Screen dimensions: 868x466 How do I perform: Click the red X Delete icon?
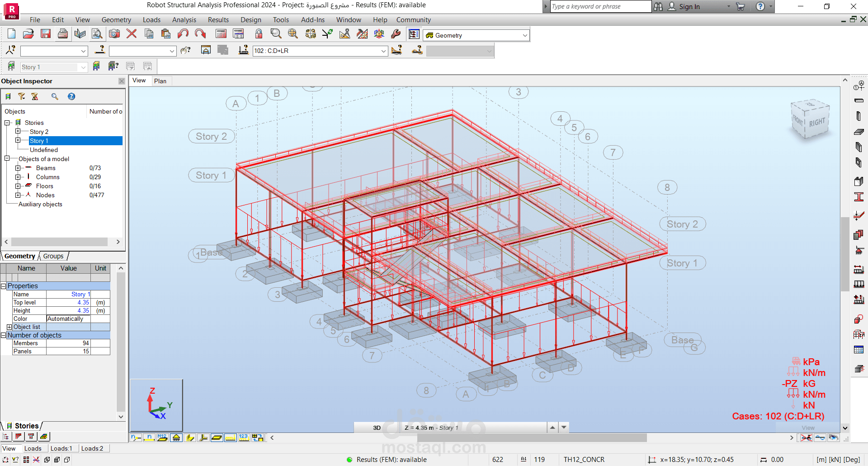click(x=132, y=34)
